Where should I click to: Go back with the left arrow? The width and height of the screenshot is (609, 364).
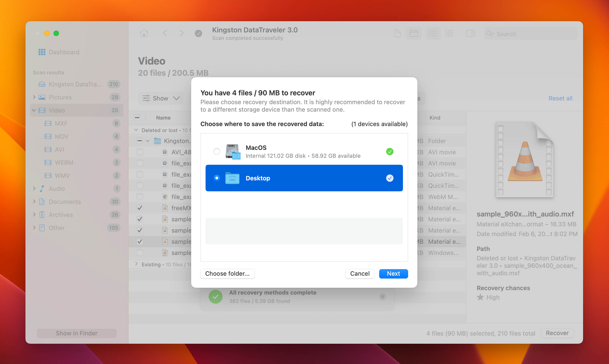point(165,33)
